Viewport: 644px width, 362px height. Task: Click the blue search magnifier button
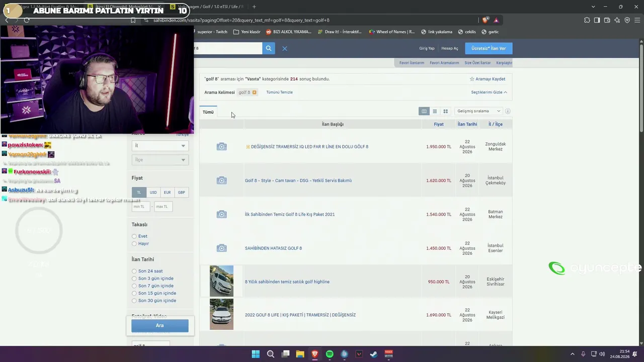coord(269,48)
